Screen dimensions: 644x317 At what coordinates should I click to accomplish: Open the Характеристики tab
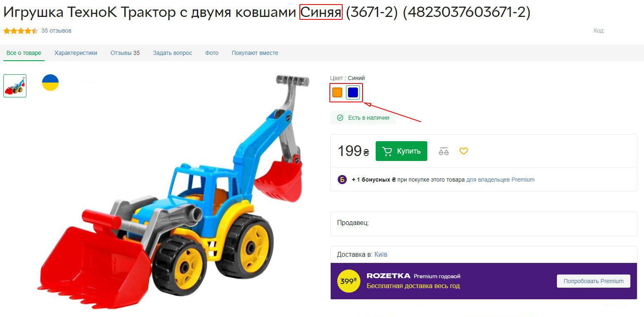coord(76,53)
